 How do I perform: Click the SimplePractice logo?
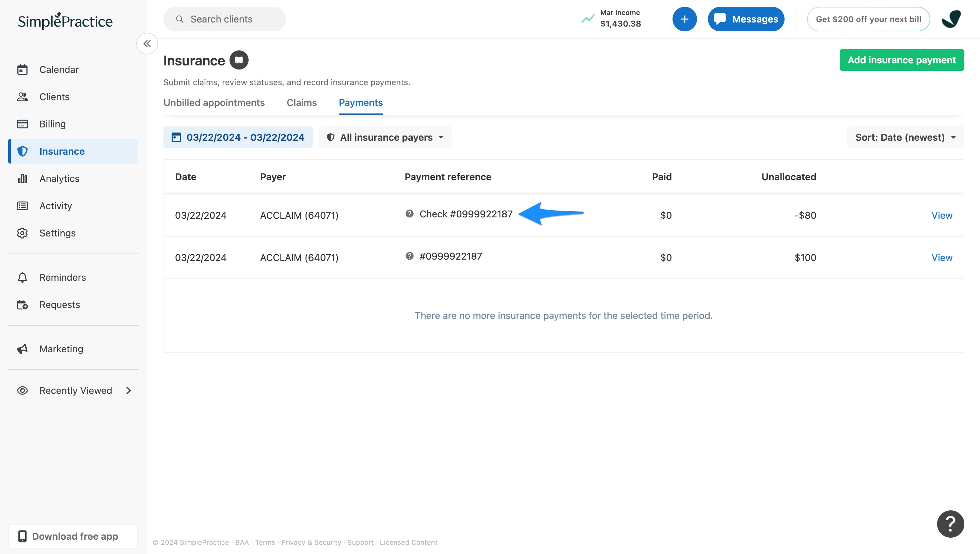(65, 21)
